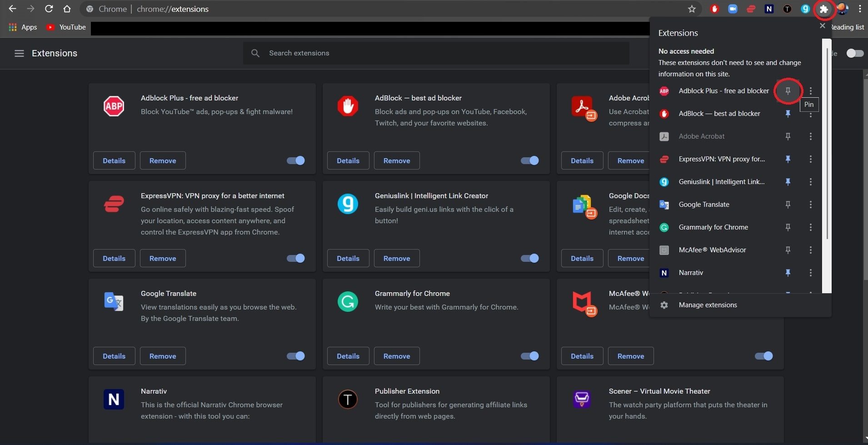Open Details for Google Translate
This screenshot has width=868, height=445.
(114, 356)
